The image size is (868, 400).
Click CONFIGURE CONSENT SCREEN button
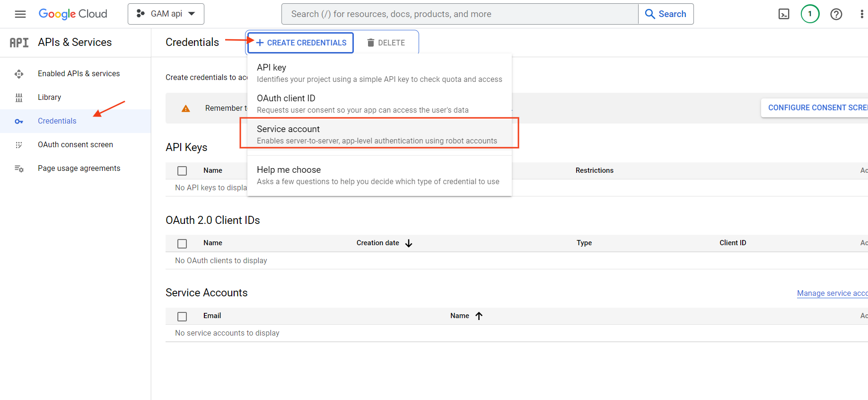(x=815, y=108)
